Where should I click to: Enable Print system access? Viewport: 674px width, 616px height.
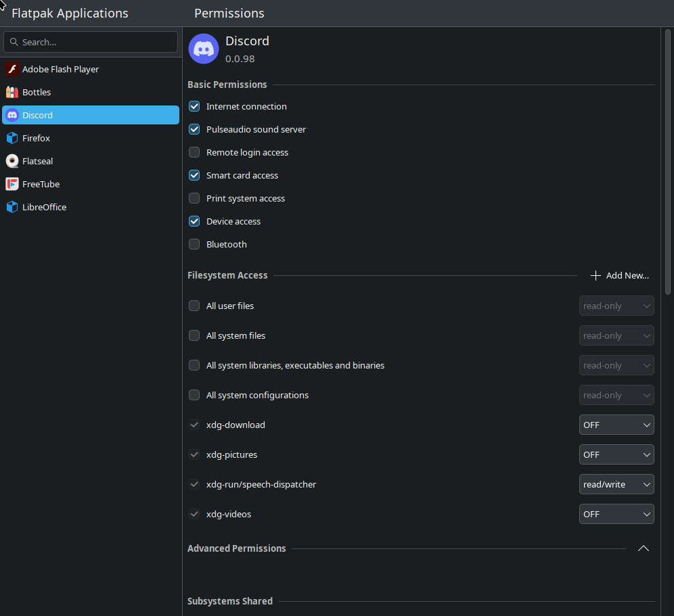pos(194,198)
